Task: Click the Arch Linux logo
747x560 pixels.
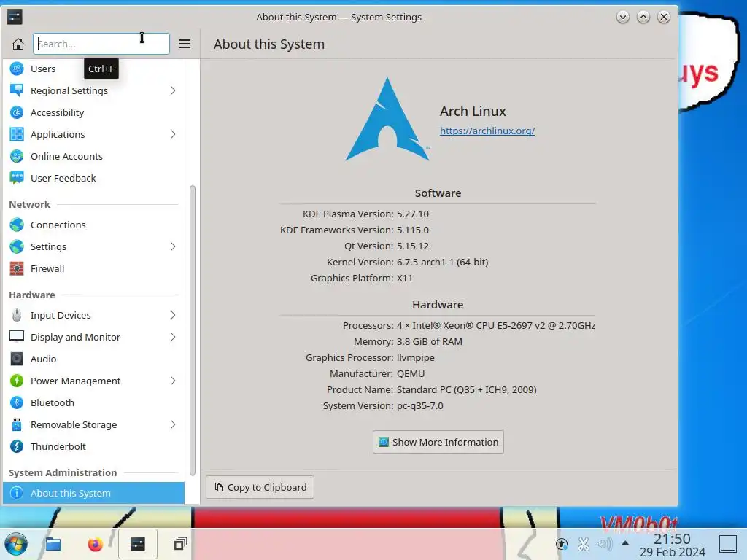Action: click(387, 119)
